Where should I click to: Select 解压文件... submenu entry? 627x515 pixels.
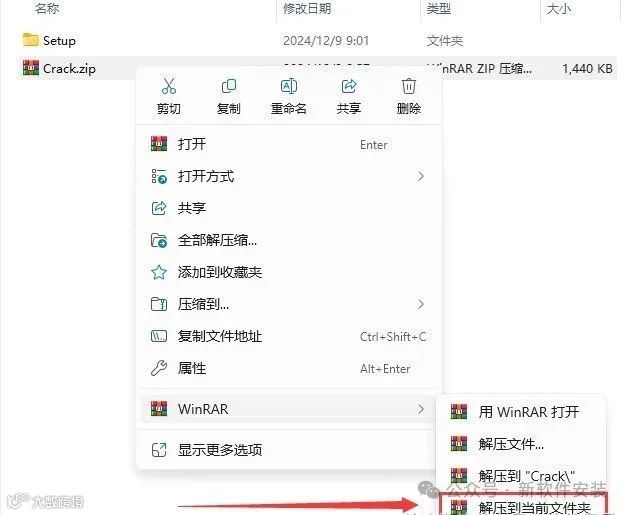(521, 444)
